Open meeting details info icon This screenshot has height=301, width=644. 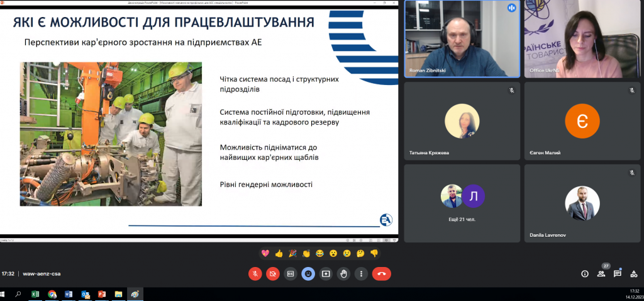[x=585, y=274]
